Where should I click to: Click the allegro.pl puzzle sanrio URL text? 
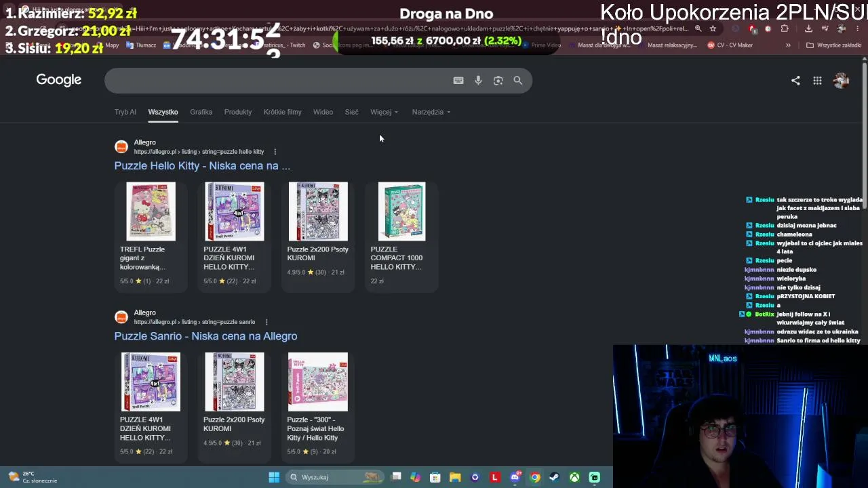195,322
